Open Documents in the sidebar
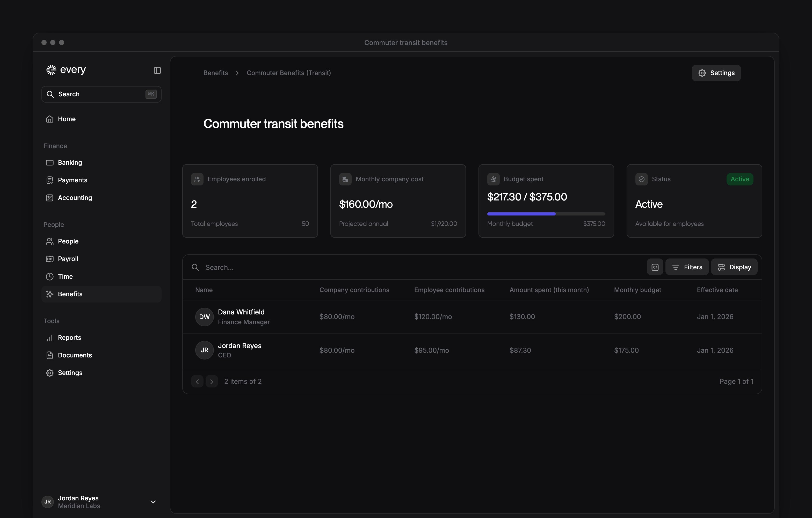The image size is (812, 518). [x=101, y=355]
